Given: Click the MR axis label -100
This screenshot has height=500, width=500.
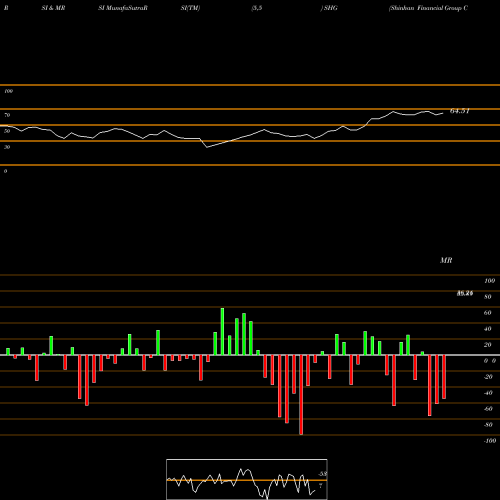Looking at the screenshot, I should click(490, 441).
